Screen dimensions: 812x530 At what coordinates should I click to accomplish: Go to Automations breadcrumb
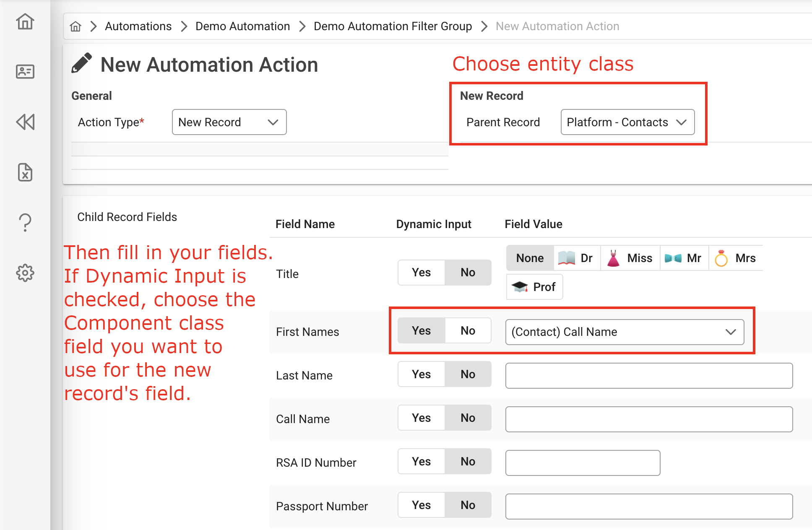coord(138,26)
